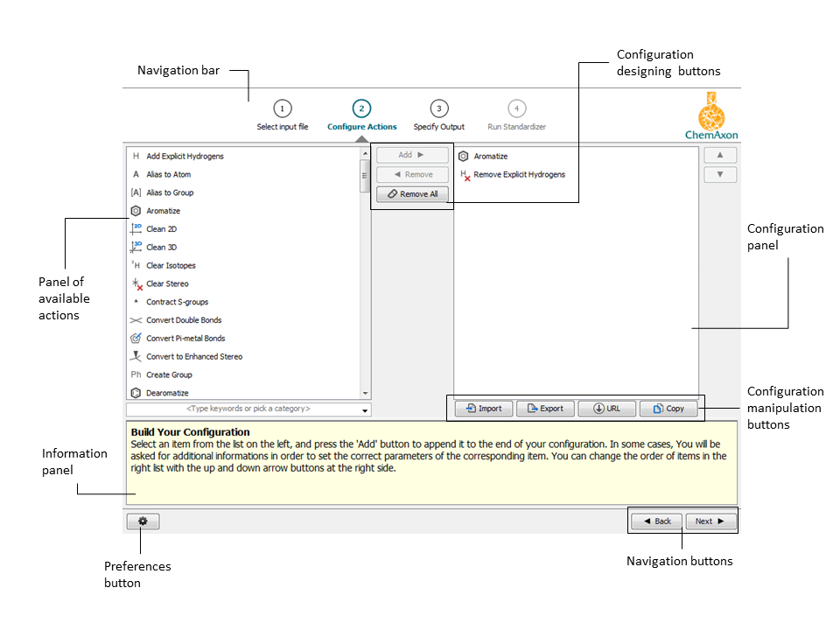Viewport: 840px width, 630px height.
Task: Select the Aromatize action icon
Action: tap(136, 210)
